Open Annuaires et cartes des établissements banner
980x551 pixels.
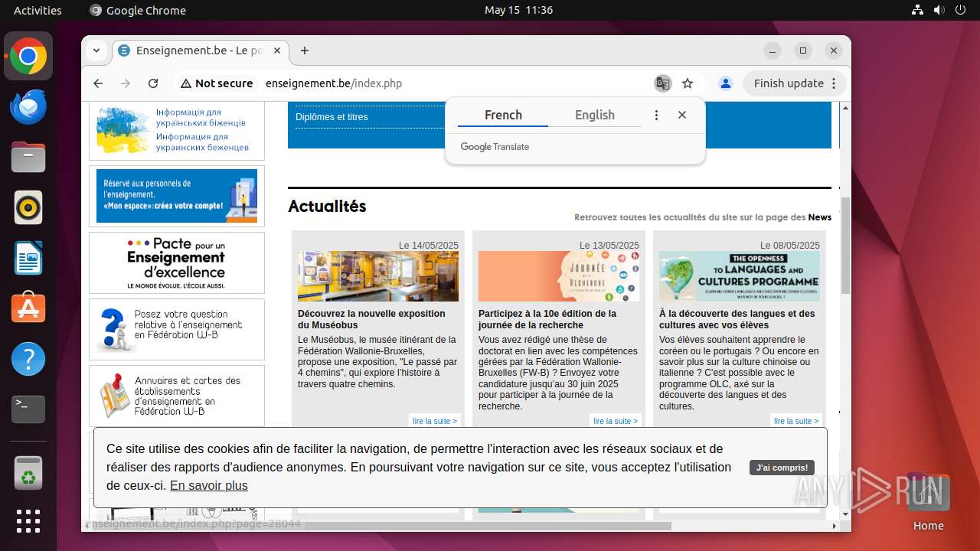click(177, 396)
